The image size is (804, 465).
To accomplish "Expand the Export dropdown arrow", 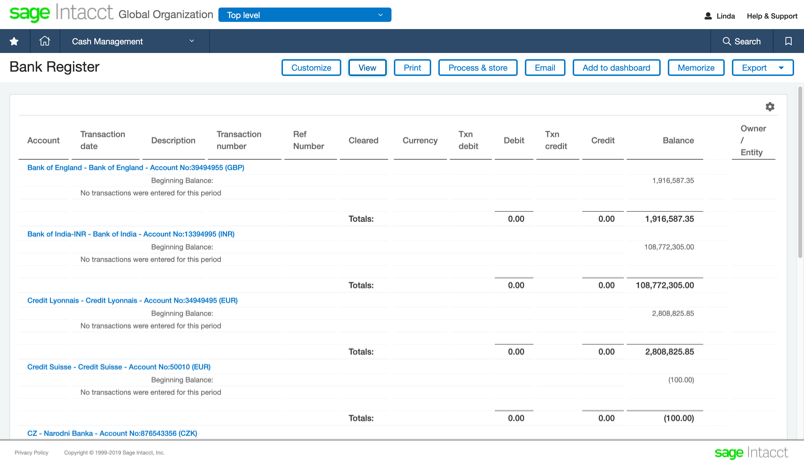I will pos(781,68).
